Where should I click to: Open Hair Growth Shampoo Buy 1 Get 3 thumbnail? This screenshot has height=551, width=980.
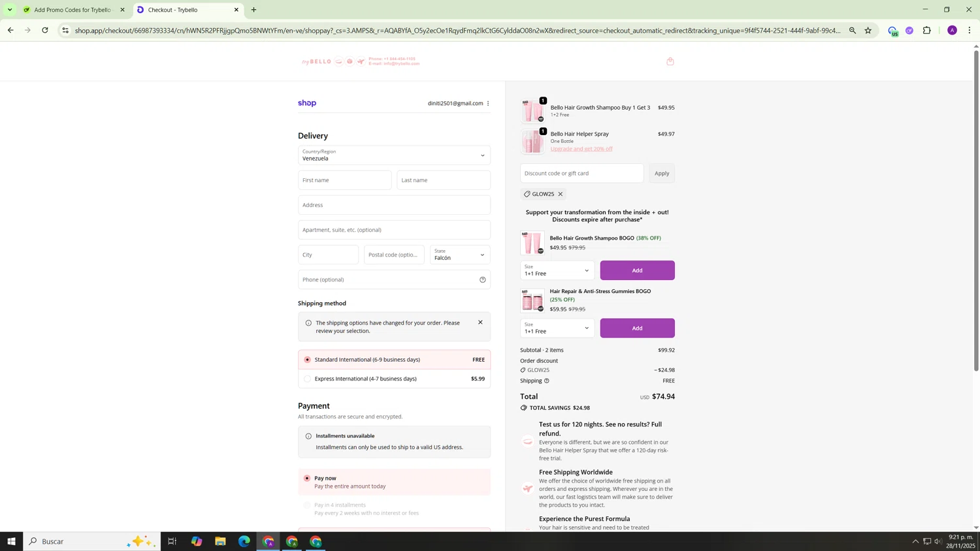tap(532, 110)
